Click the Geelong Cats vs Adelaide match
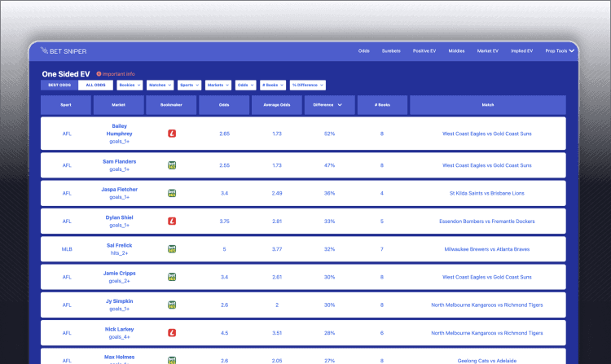This screenshot has height=364, width=611. click(487, 361)
